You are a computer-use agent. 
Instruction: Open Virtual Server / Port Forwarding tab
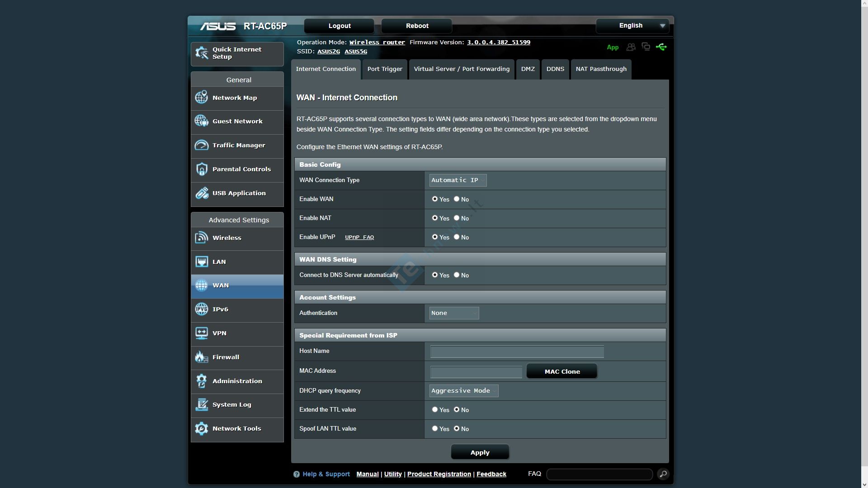tap(462, 69)
